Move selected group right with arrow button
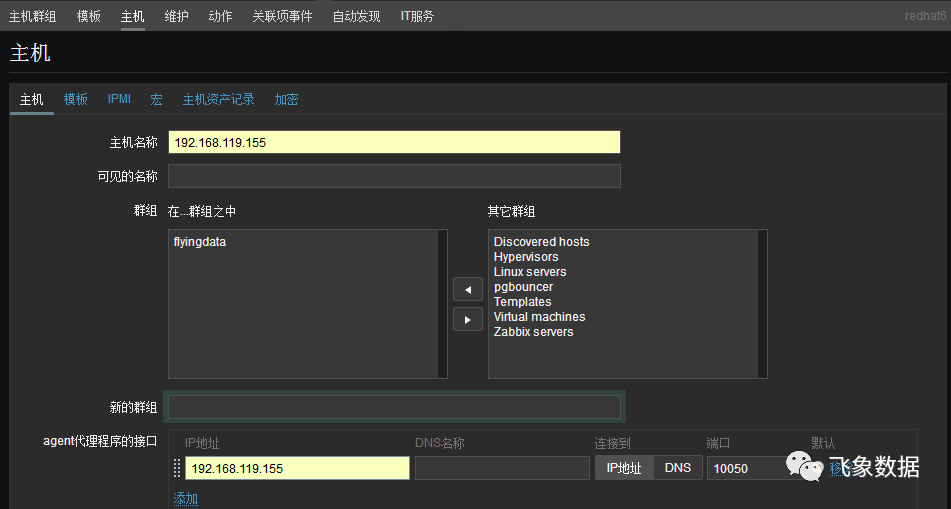Image resolution: width=951 pixels, height=509 pixels. tap(468, 319)
